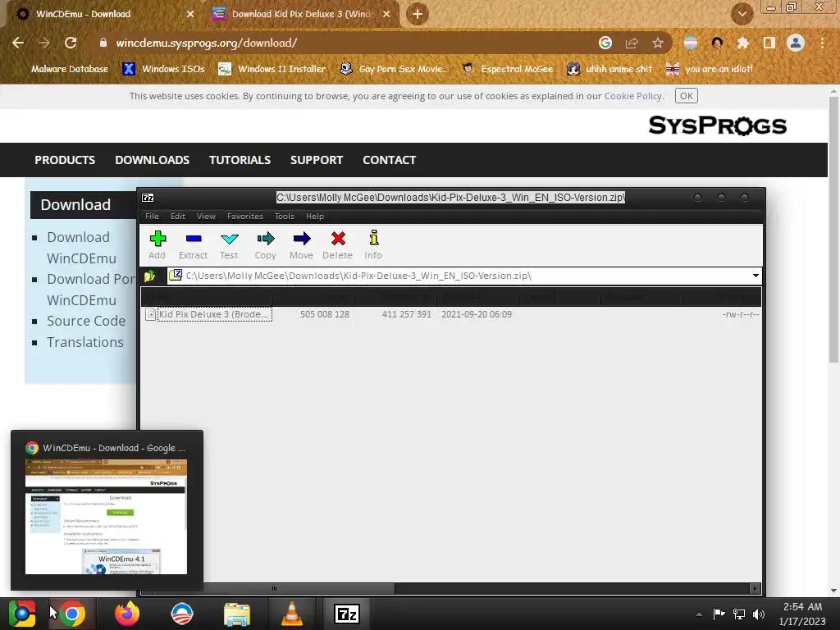Image resolution: width=840 pixels, height=630 pixels.
Task: Open the Chrome tab search dropdown
Action: pyautogui.click(x=742, y=14)
